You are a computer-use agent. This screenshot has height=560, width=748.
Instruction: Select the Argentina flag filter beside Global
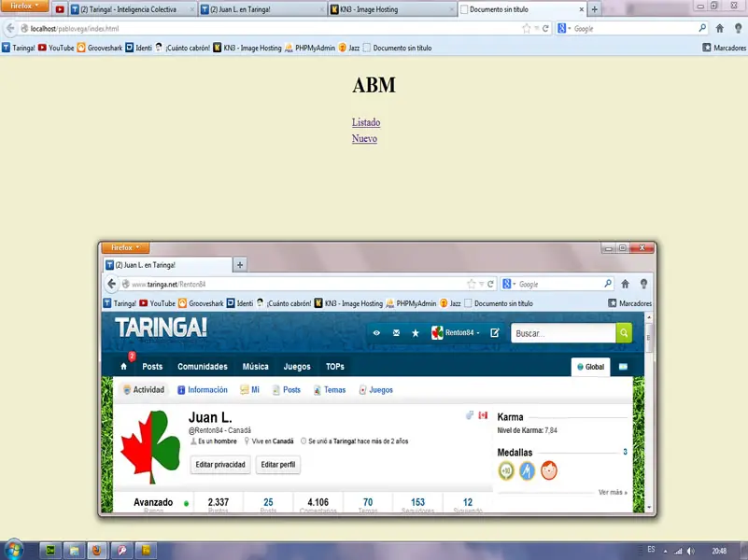[x=623, y=367]
